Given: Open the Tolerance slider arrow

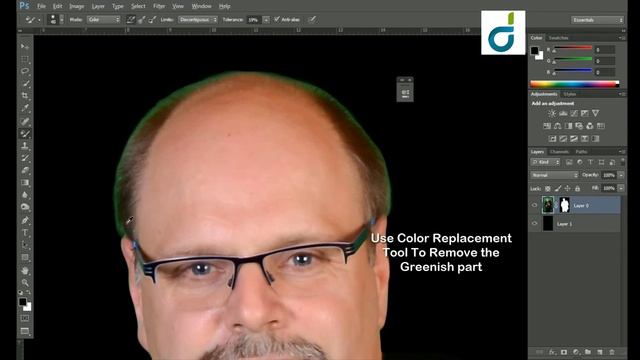Looking at the screenshot, I should point(266,19).
